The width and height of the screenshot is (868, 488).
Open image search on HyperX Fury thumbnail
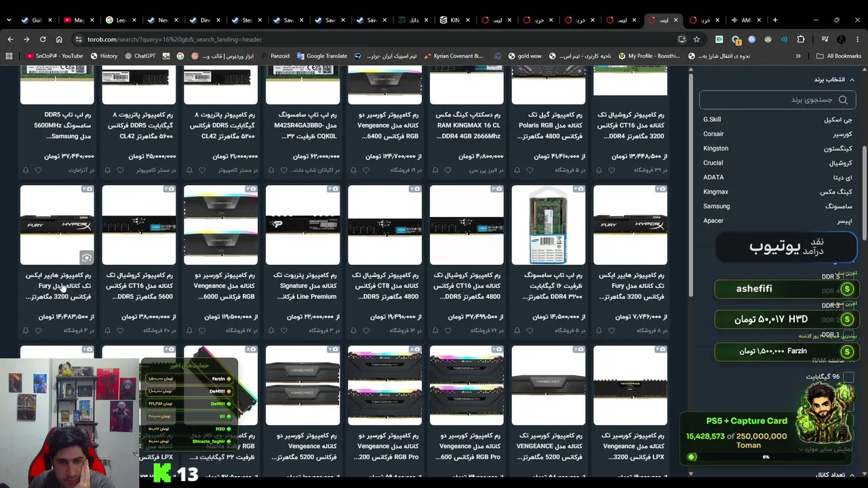[x=86, y=257]
